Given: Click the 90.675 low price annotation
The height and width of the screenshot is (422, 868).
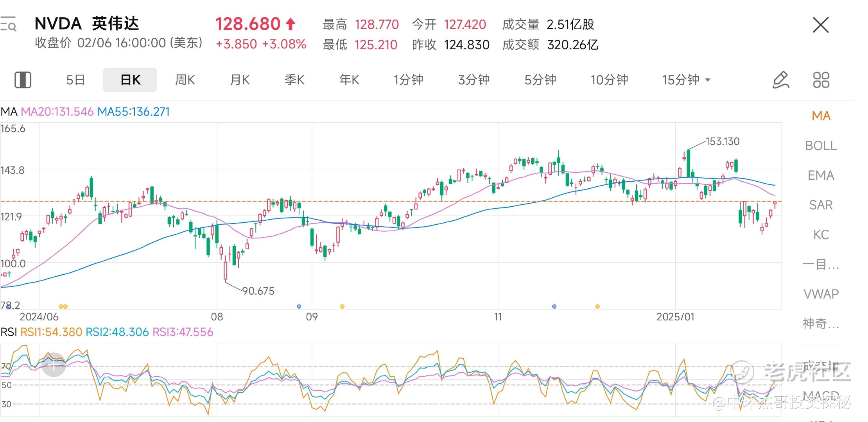Looking at the screenshot, I should tap(258, 291).
